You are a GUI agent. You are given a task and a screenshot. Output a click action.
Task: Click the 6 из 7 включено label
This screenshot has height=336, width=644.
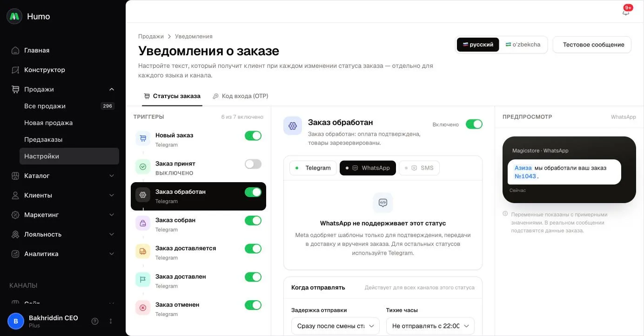(x=242, y=117)
